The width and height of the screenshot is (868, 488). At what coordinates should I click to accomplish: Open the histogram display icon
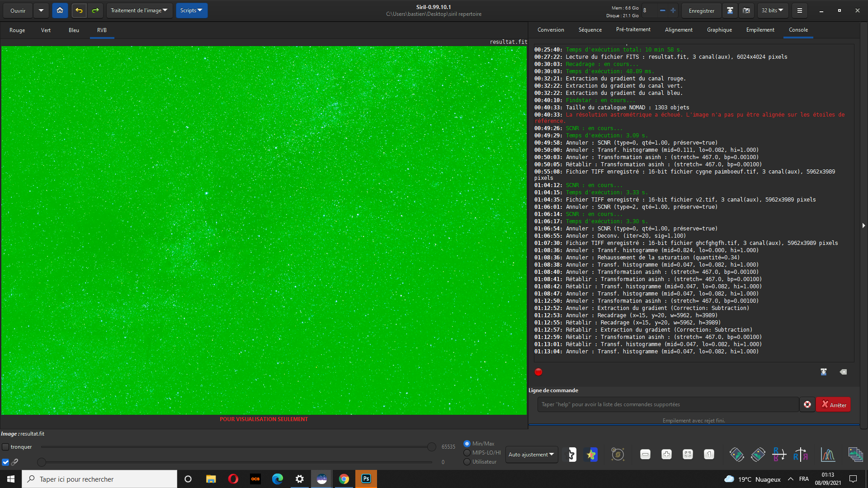[828, 455]
